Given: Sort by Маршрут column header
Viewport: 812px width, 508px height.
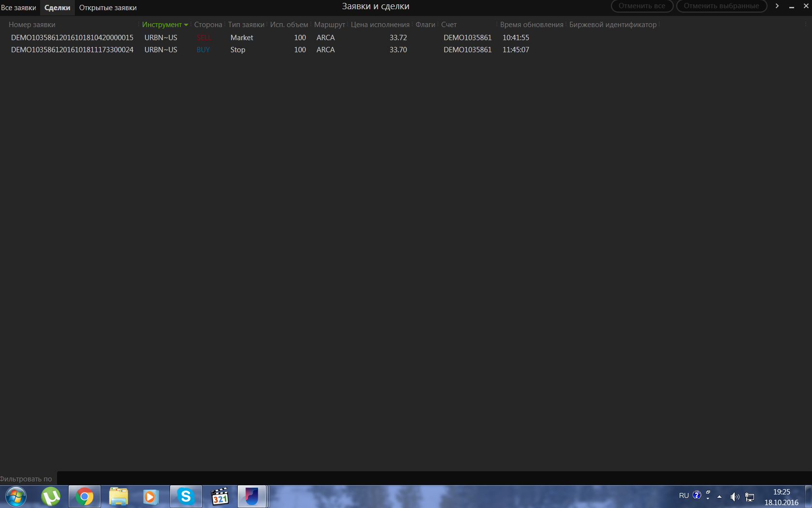Looking at the screenshot, I should (x=330, y=25).
